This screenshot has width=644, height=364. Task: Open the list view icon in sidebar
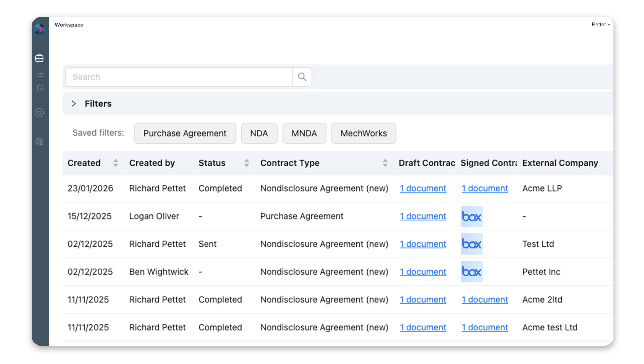pos(40,75)
